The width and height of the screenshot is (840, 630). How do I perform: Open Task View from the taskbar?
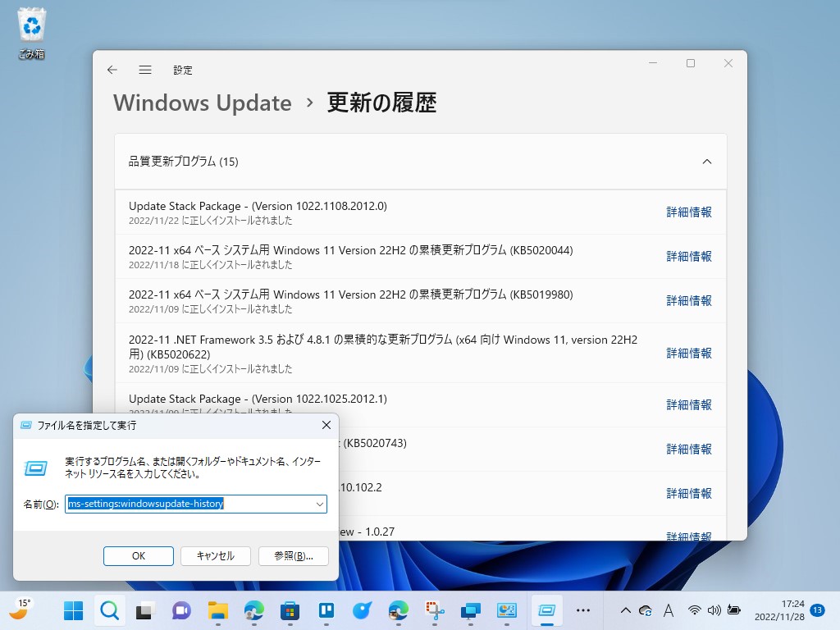pos(144,610)
